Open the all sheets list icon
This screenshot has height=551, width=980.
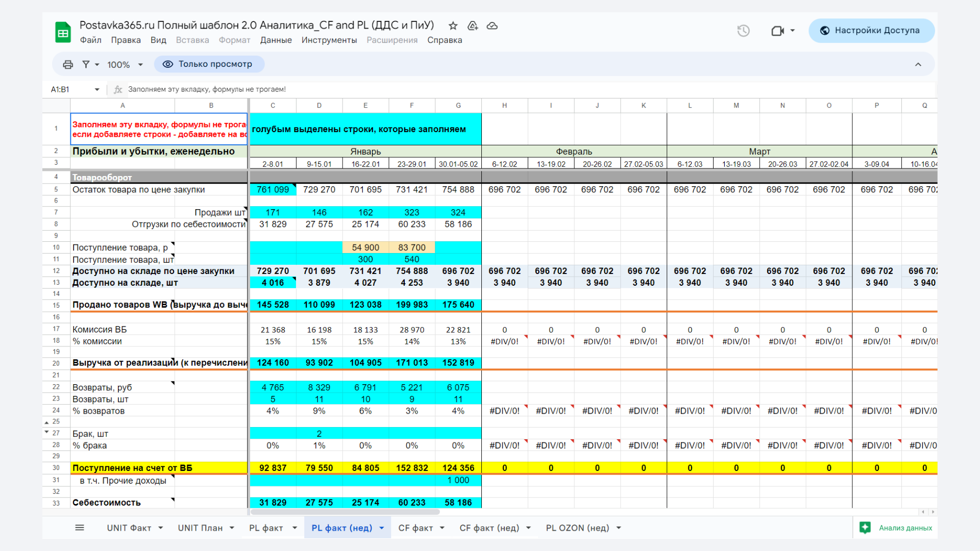point(80,528)
